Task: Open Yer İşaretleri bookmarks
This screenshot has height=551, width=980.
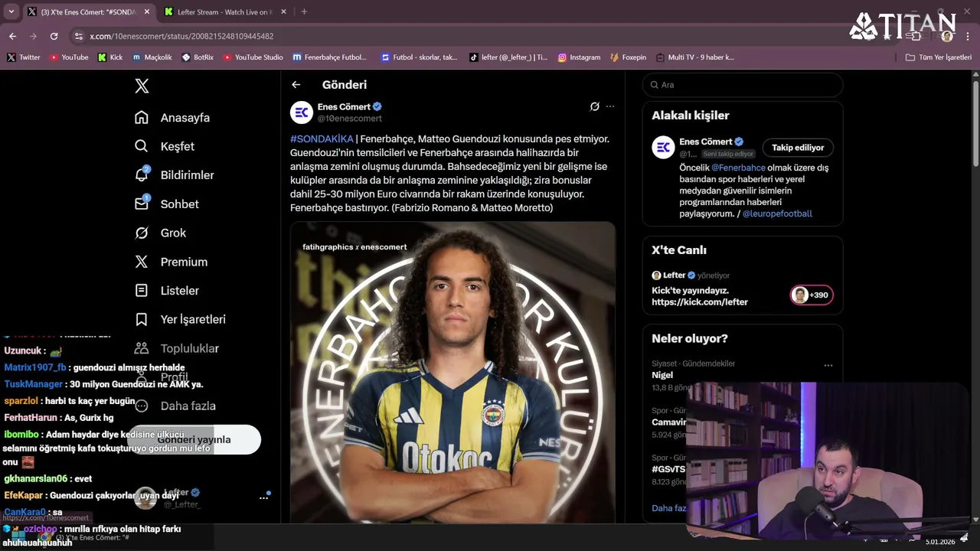Action: pyautogui.click(x=180, y=319)
